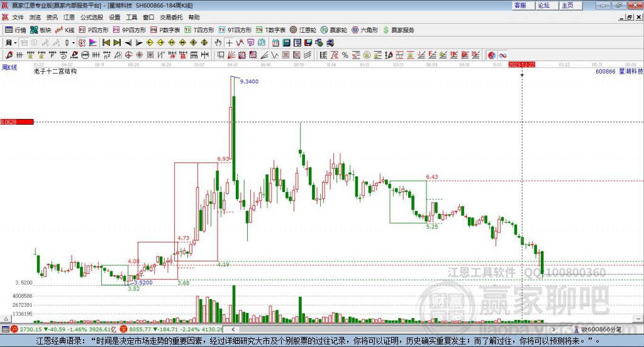Click the red floppy disk save icon

click(308, 43)
